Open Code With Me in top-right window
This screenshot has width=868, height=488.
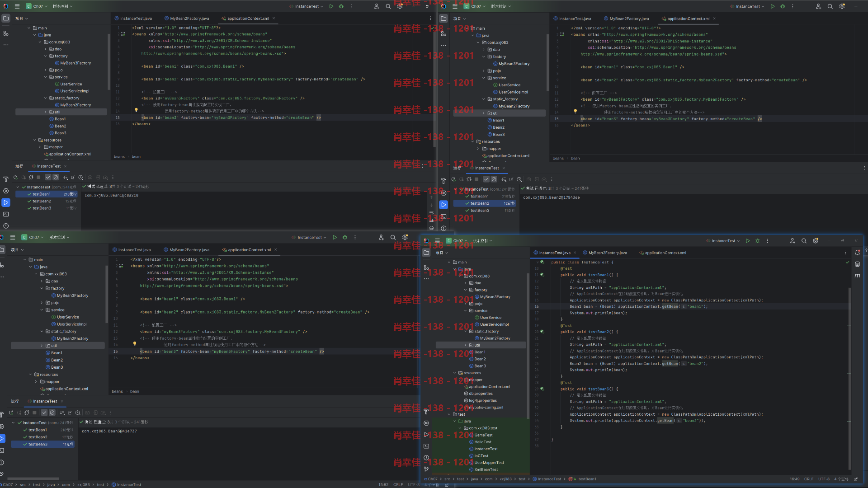818,6
